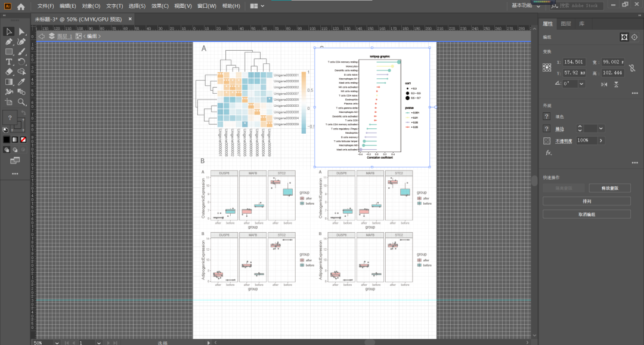Select the Zoom magnifier tool
The width and height of the screenshot is (644, 345).
21,102
